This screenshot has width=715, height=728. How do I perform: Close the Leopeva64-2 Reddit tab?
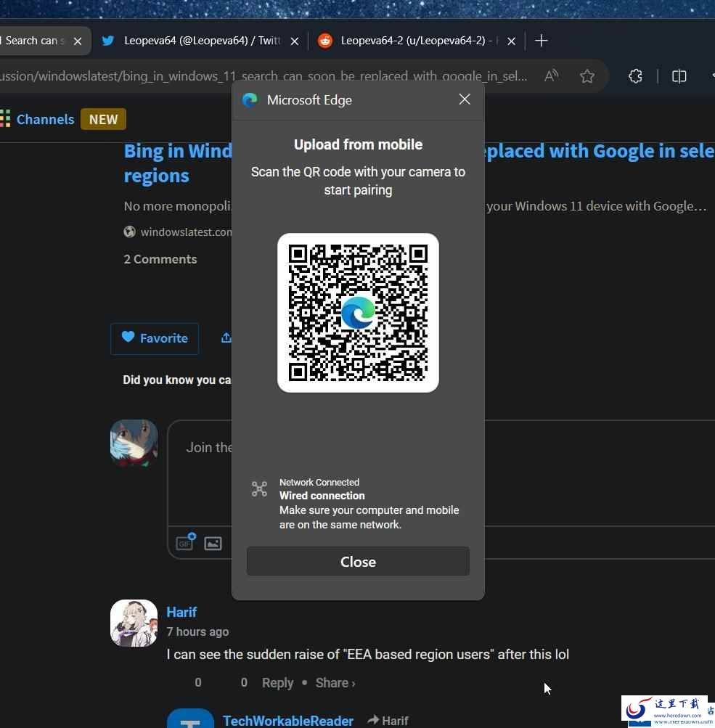511,41
